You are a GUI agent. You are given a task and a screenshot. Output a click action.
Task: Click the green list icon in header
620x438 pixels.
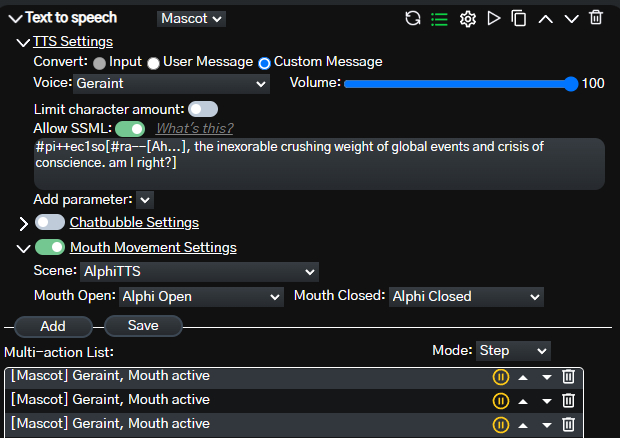tap(439, 18)
